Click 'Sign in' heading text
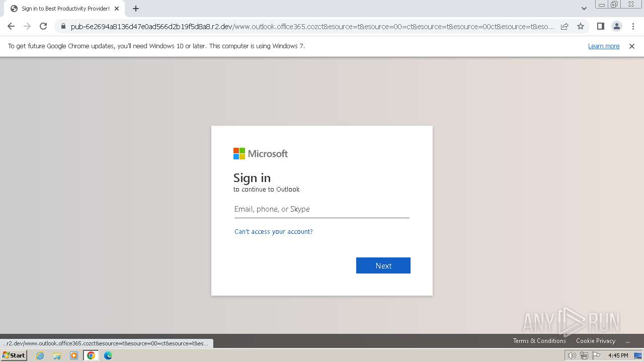The height and width of the screenshot is (362, 644). point(252,178)
